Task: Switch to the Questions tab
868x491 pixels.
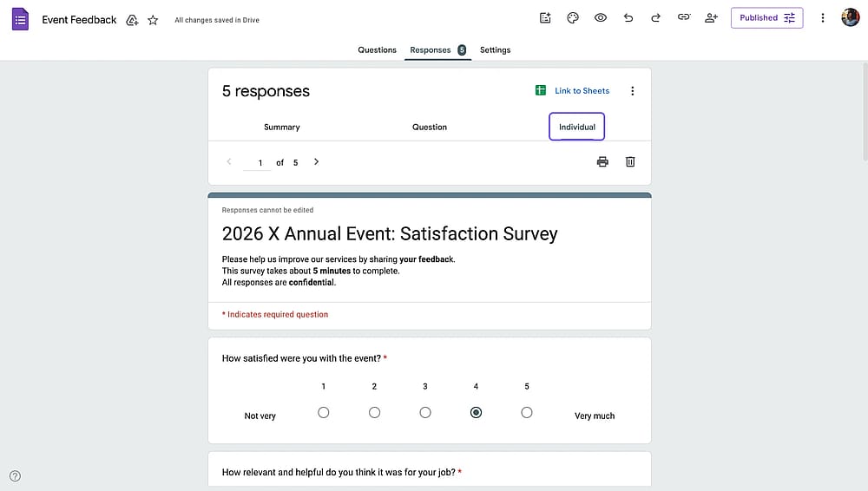Action: [377, 49]
